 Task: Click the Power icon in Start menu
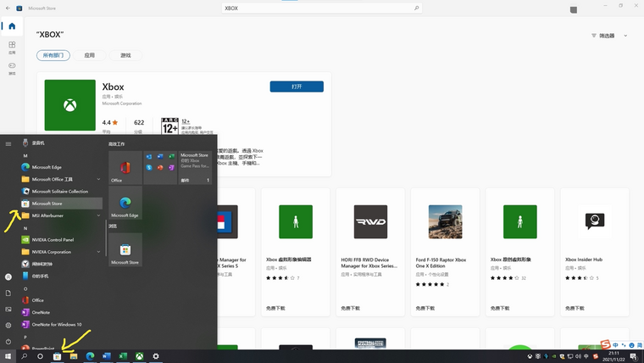[8, 342]
